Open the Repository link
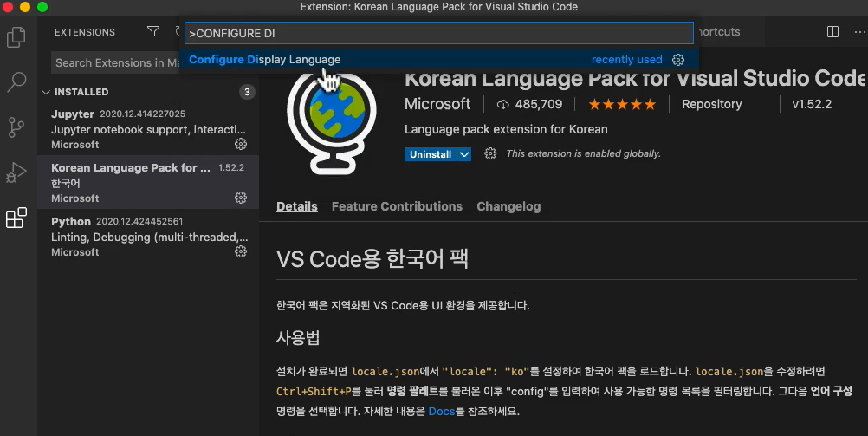Image resolution: width=868 pixels, height=436 pixels. [712, 104]
